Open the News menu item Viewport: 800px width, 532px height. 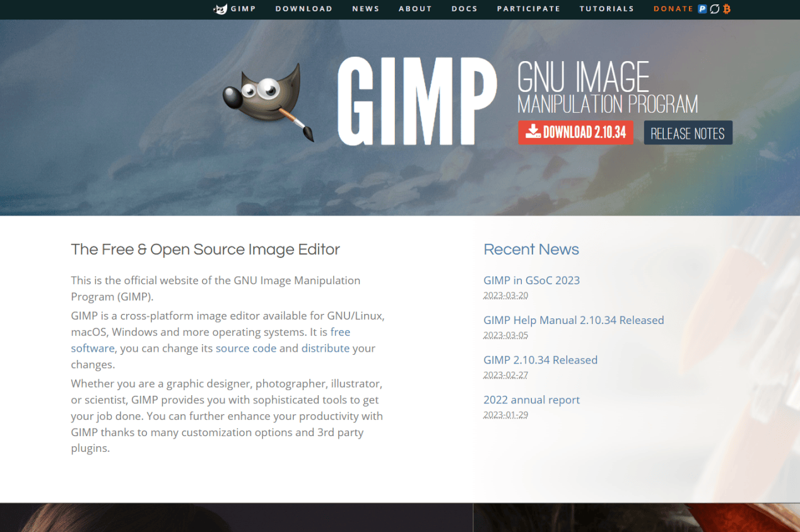366,9
